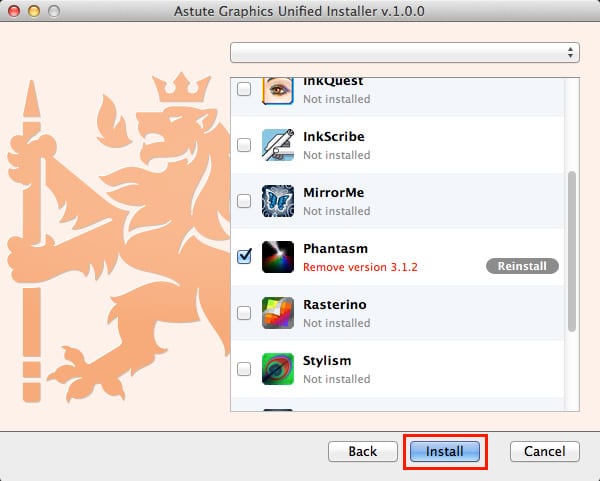This screenshot has width=600, height=481.
Task: Click the Reinstall badge for Phantasm
Action: 522,266
